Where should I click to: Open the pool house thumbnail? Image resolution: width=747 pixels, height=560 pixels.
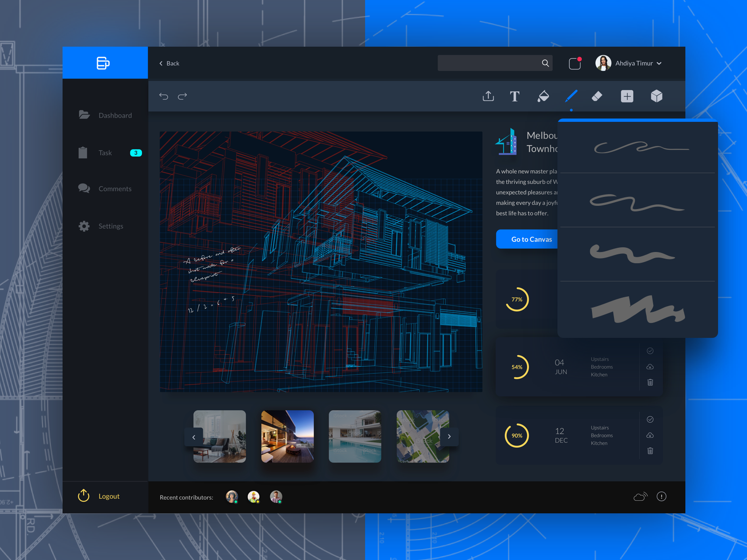355,436
